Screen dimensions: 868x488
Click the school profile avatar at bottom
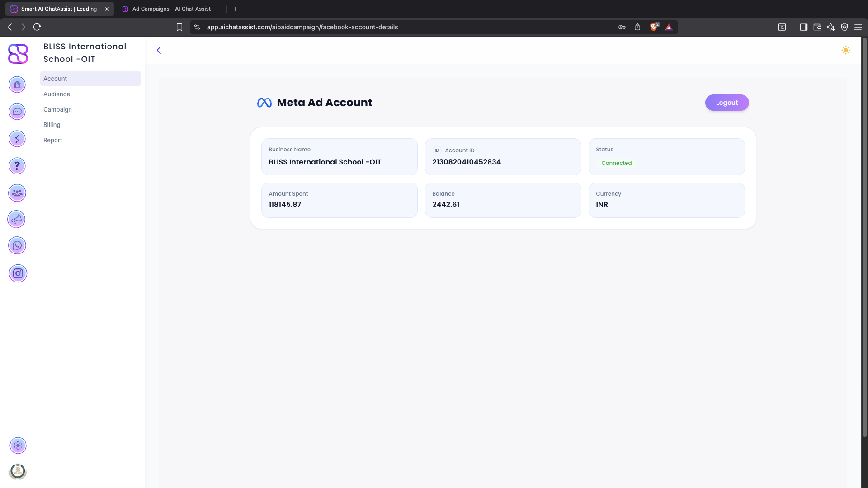point(18,471)
